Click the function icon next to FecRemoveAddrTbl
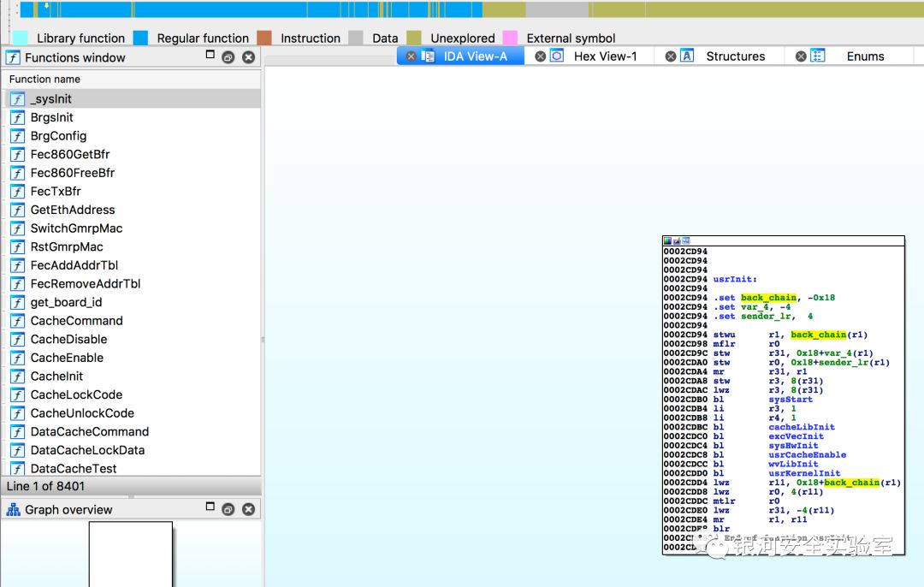 pos(18,283)
